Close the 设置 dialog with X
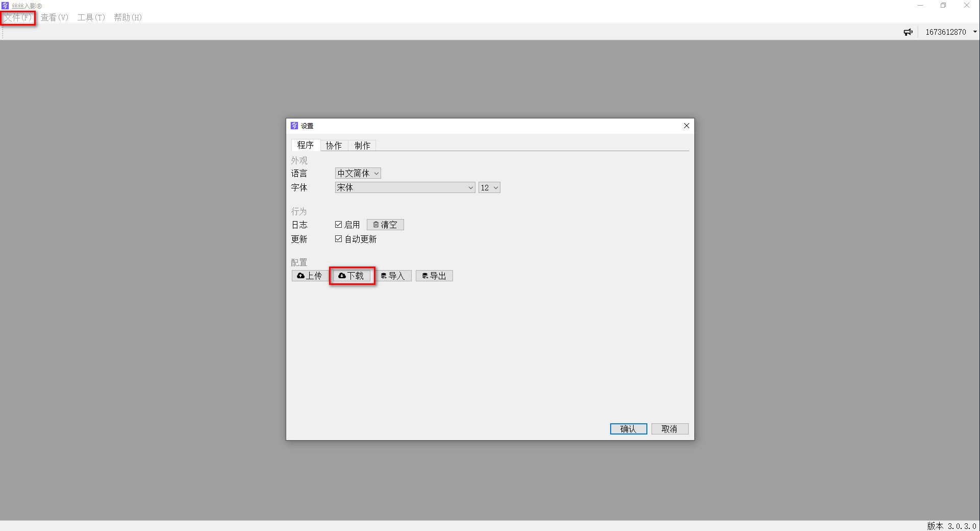Image resolution: width=980 pixels, height=531 pixels. tap(687, 126)
